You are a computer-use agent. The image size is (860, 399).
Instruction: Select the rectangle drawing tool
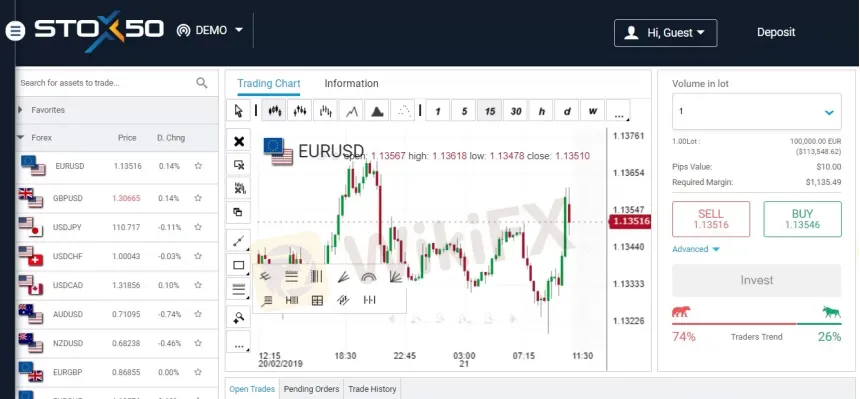[239, 265]
